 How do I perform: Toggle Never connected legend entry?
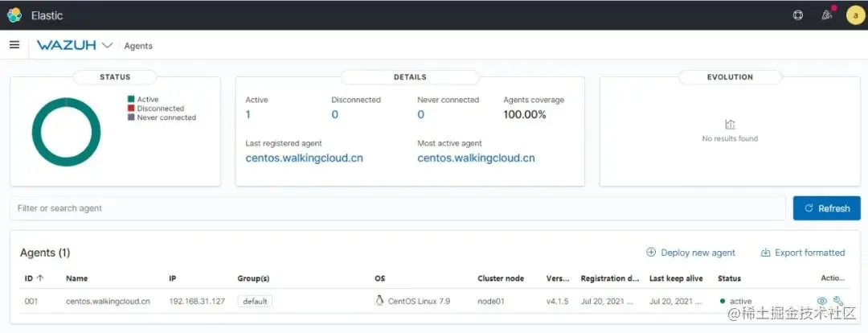tap(162, 117)
